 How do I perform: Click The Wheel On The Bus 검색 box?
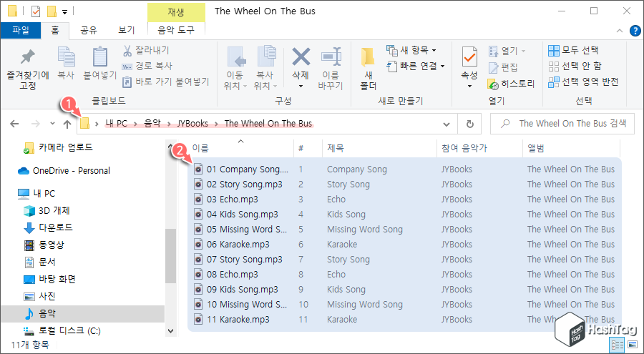click(562, 124)
